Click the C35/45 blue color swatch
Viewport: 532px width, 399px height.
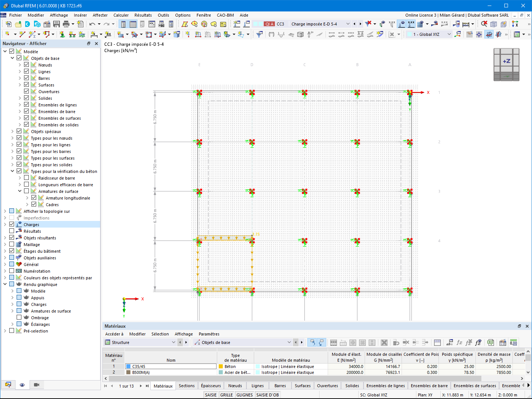click(x=129, y=366)
